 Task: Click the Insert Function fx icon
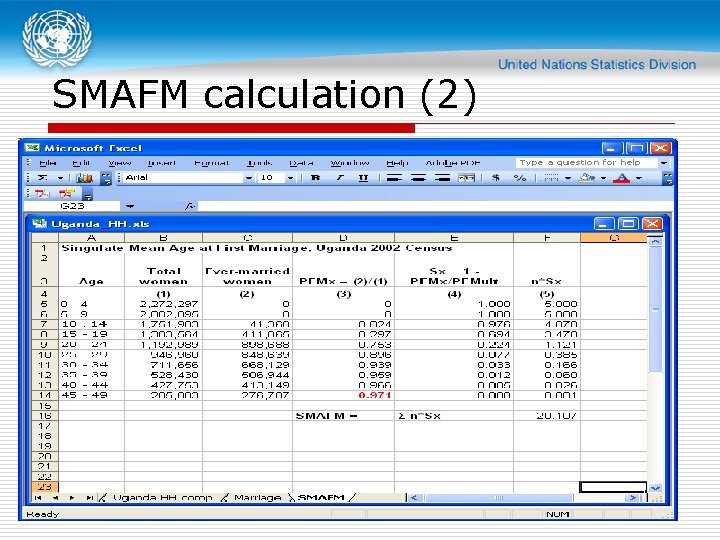pyautogui.click(x=190, y=206)
